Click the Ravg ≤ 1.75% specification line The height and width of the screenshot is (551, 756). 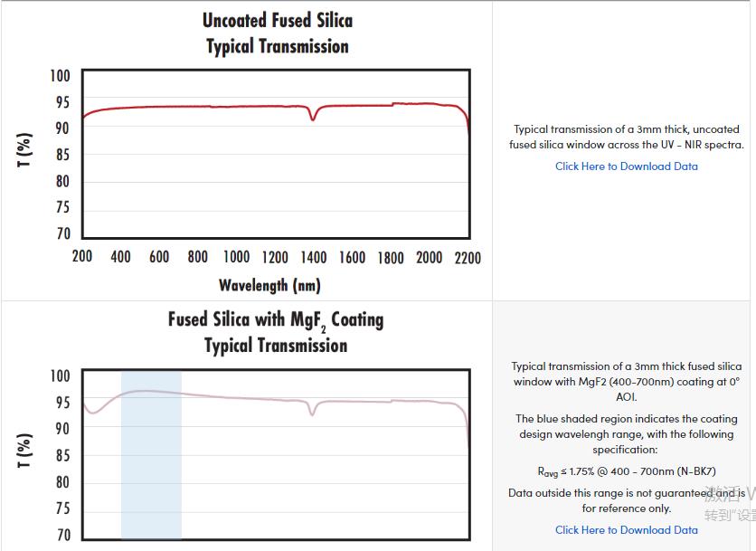tap(626, 471)
